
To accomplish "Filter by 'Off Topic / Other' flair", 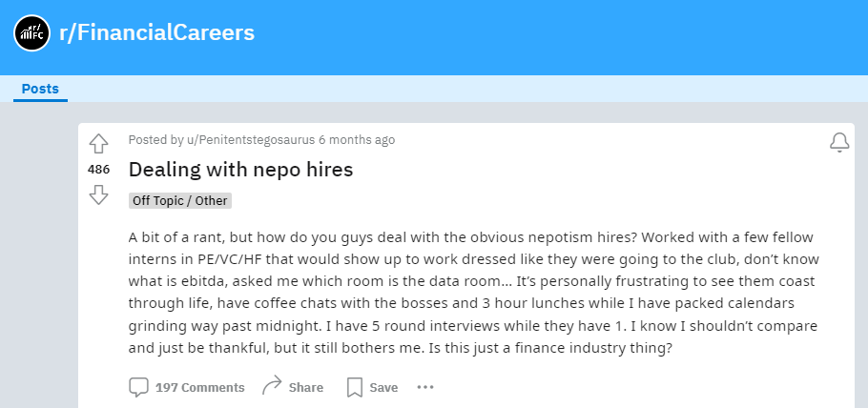I will [x=180, y=200].
